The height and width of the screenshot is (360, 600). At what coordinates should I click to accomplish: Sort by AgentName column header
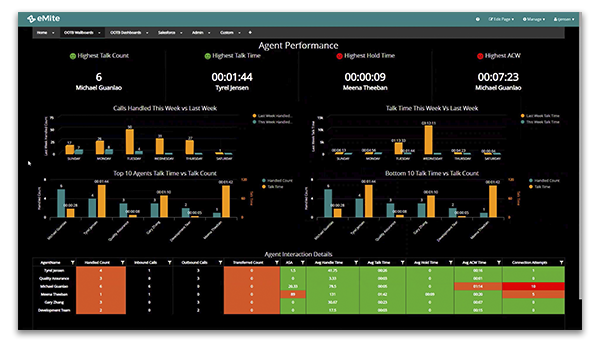point(50,262)
